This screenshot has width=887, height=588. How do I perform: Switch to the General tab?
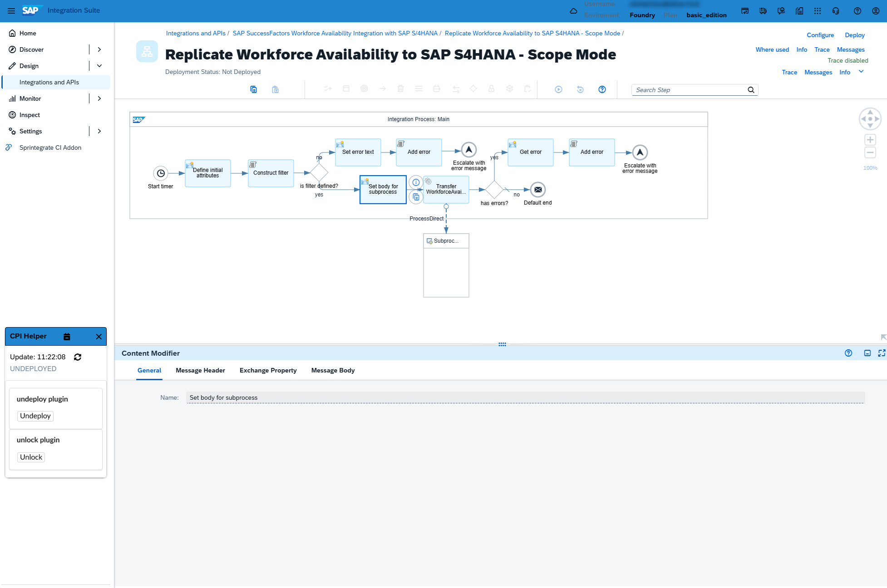click(149, 370)
